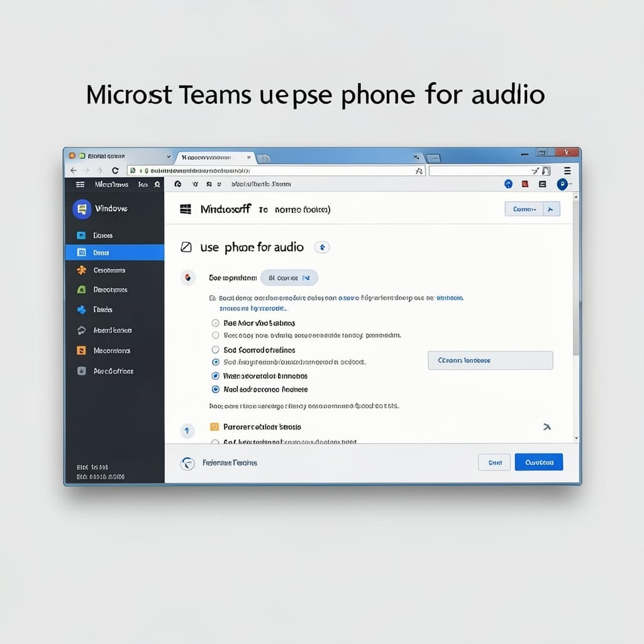This screenshot has height=644, width=644.
Task: Click the search box right of address bar
Action: pos(489,170)
